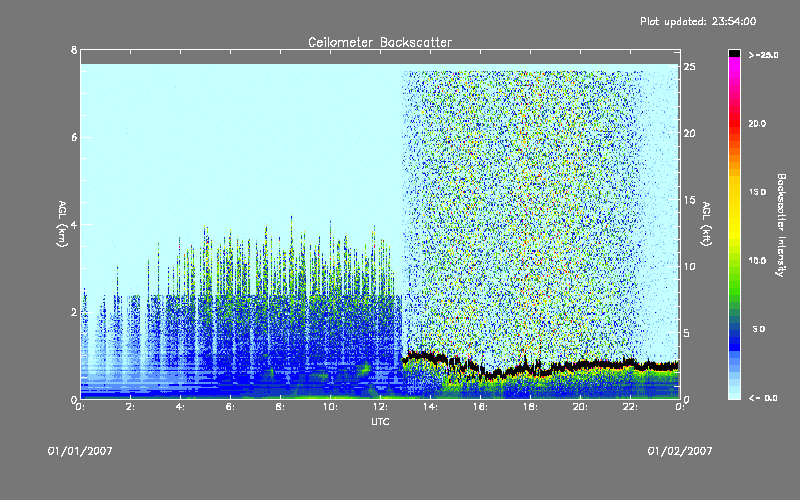This screenshot has width=800, height=500.
Task: Select the start date label 01/01/2007
Action: [80, 451]
